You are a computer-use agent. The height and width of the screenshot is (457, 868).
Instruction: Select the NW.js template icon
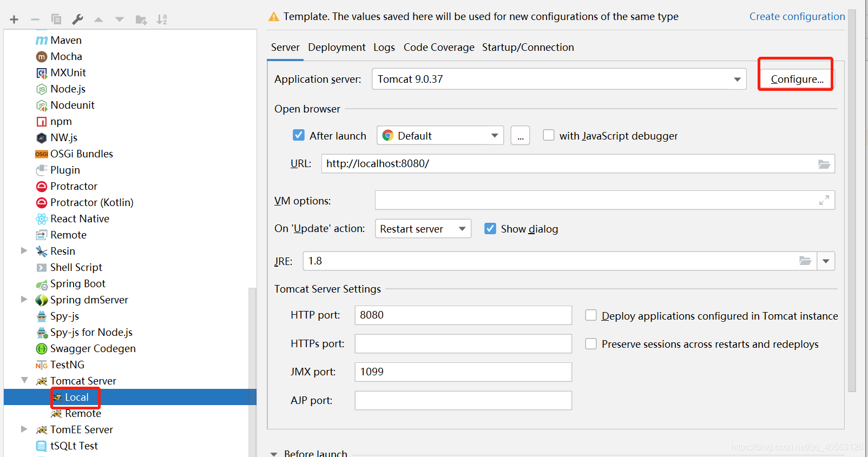(x=42, y=138)
